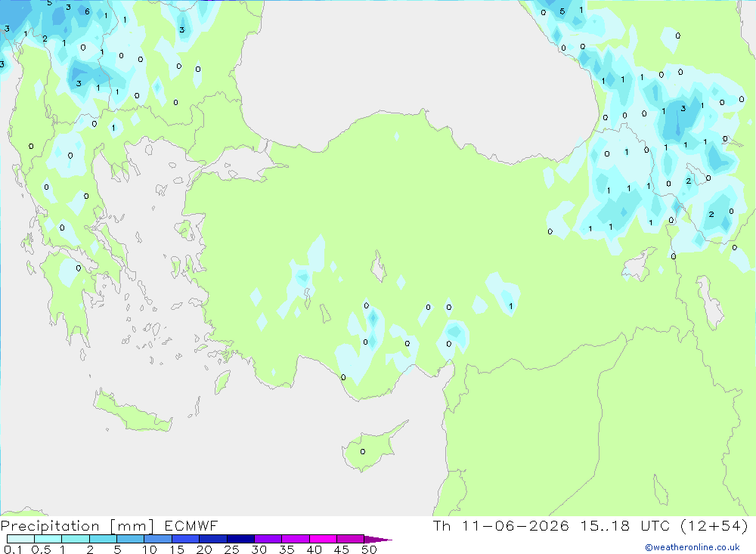Select the 5–10 mm blue legend swatch
The width and height of the screenshot is (756, 554).
click(x=131, y=539)
